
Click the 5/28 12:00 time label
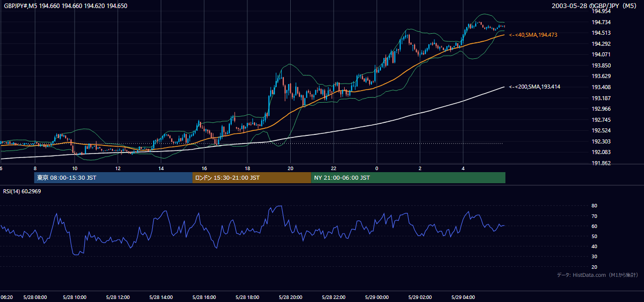pos(118,297)
